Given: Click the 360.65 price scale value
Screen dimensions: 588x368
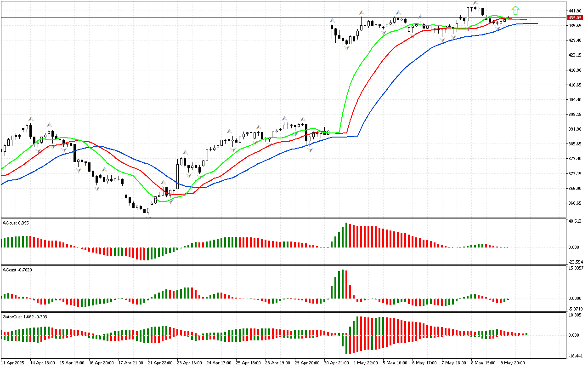Looking at the screenshot, I should [575, 203].
